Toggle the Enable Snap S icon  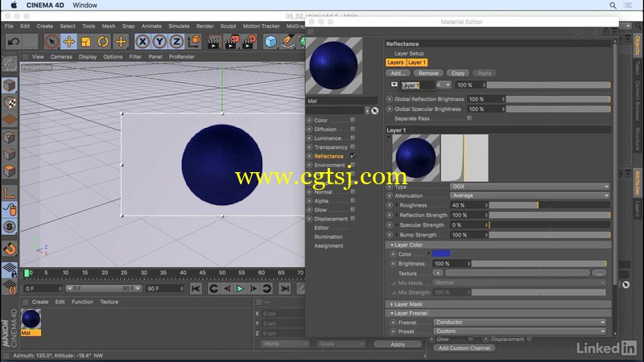tap(10, 227)
